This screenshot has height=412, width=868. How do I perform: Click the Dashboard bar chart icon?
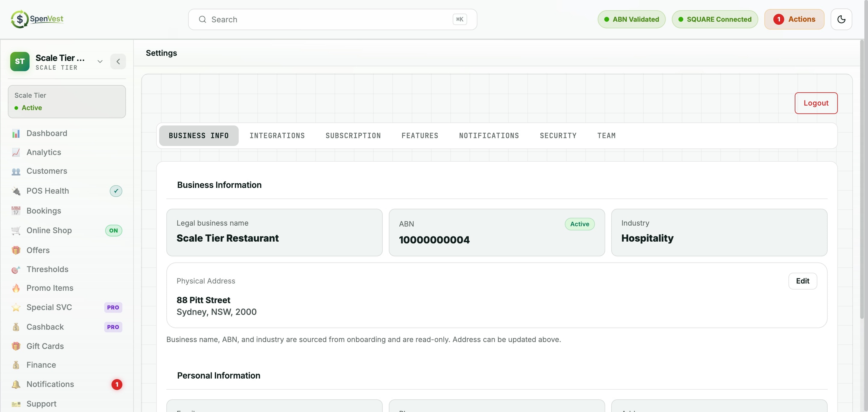(x=16, y=134)
